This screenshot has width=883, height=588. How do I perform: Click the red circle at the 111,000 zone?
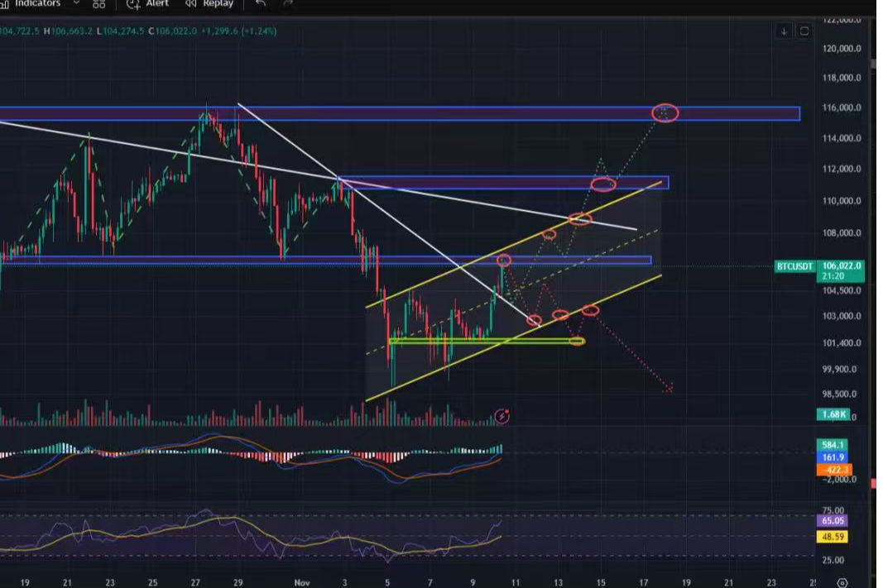point(603,184)
